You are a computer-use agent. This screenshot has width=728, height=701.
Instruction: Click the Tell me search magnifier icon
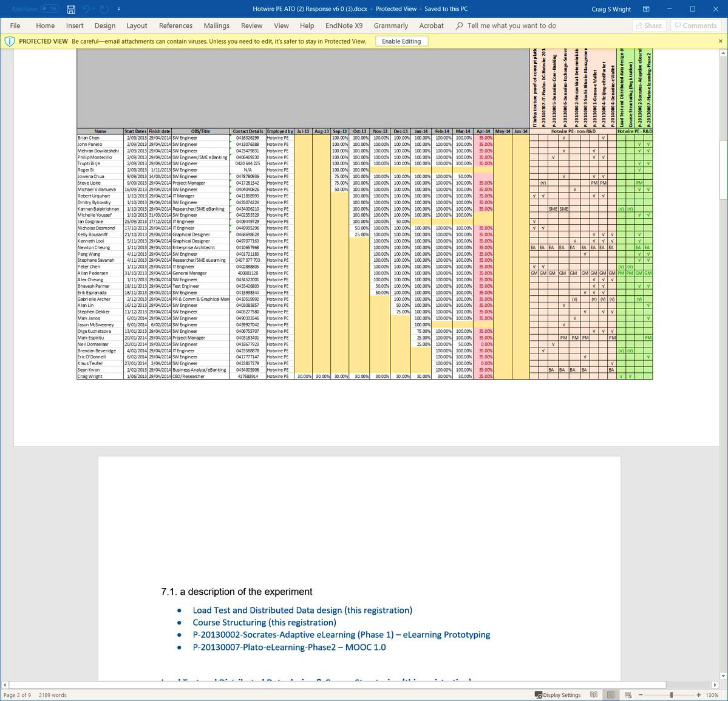pos(459,26)
